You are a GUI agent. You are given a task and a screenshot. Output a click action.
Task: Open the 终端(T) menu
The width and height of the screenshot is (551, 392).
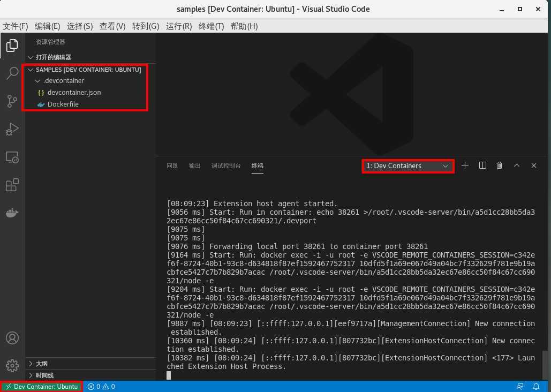(211, 26)
